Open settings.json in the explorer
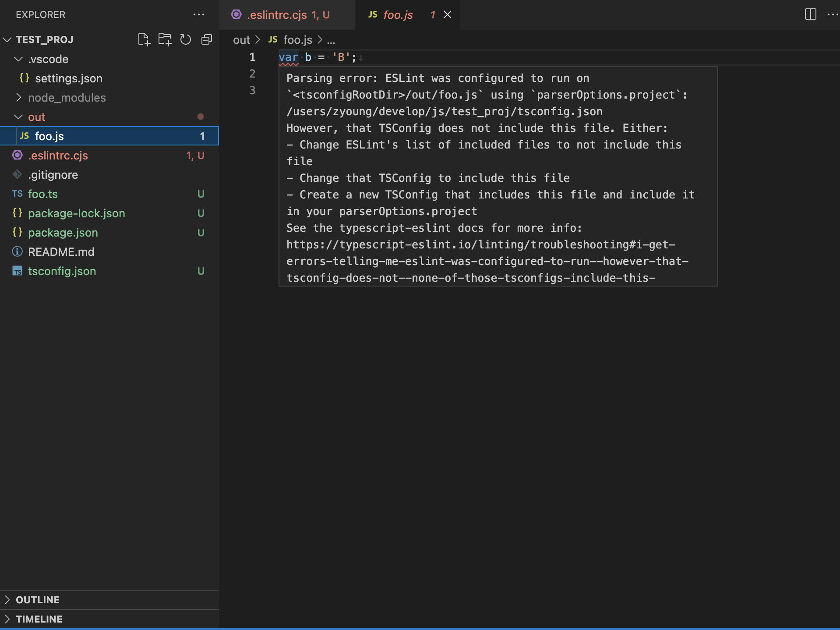 coord(109,78)
